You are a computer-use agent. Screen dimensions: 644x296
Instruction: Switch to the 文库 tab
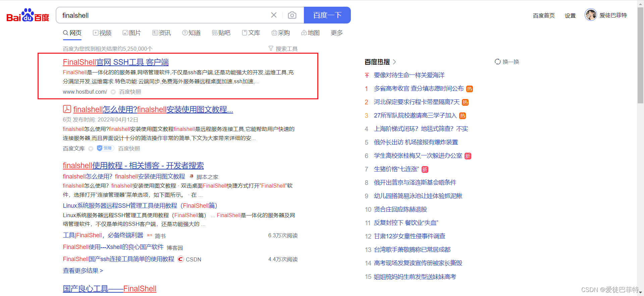(x=251, y=33)
